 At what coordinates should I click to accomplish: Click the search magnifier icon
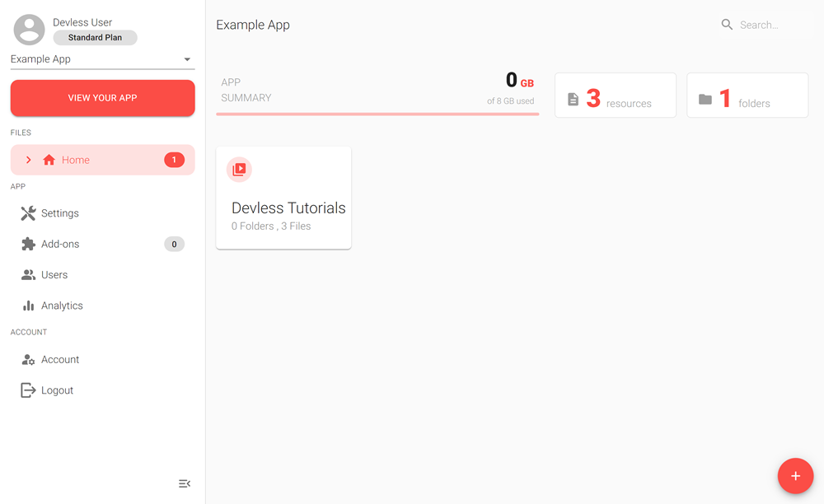pos(727,25)
